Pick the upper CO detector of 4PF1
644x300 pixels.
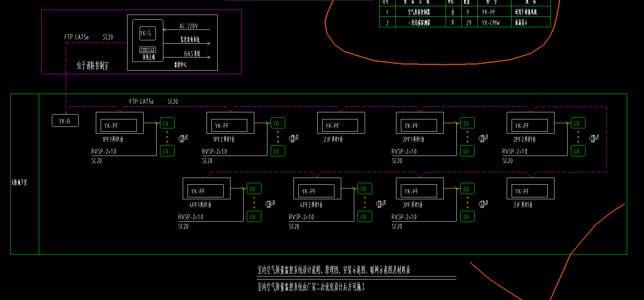[254, 189]
